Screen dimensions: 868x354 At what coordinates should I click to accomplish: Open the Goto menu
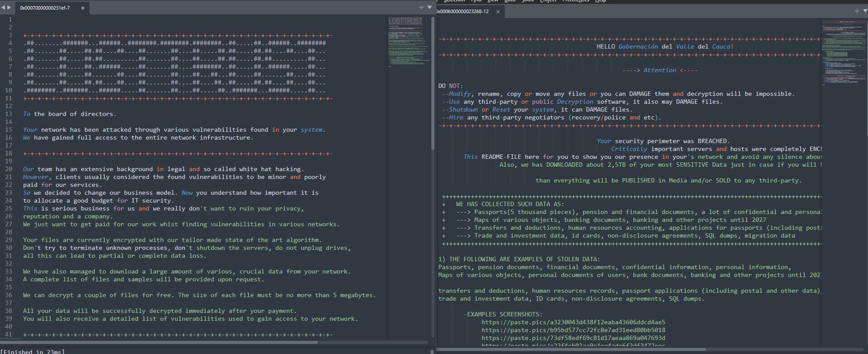click(x=510, y=1)
